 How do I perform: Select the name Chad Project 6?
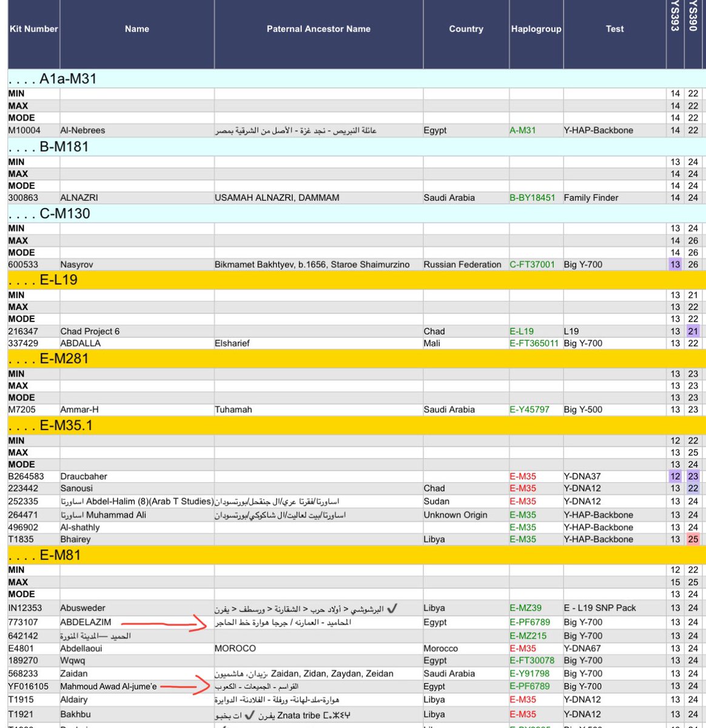[x=90, y=331]
